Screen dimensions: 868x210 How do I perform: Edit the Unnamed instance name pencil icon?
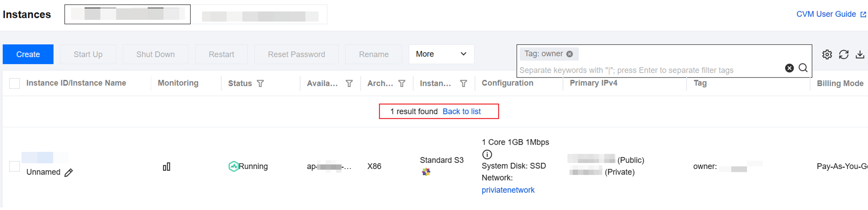(69, 173)
